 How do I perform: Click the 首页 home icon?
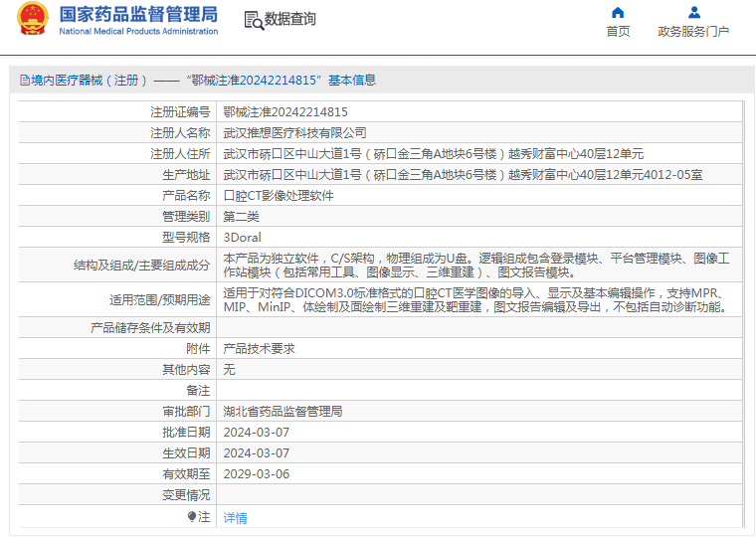click(x=618, y=12)
